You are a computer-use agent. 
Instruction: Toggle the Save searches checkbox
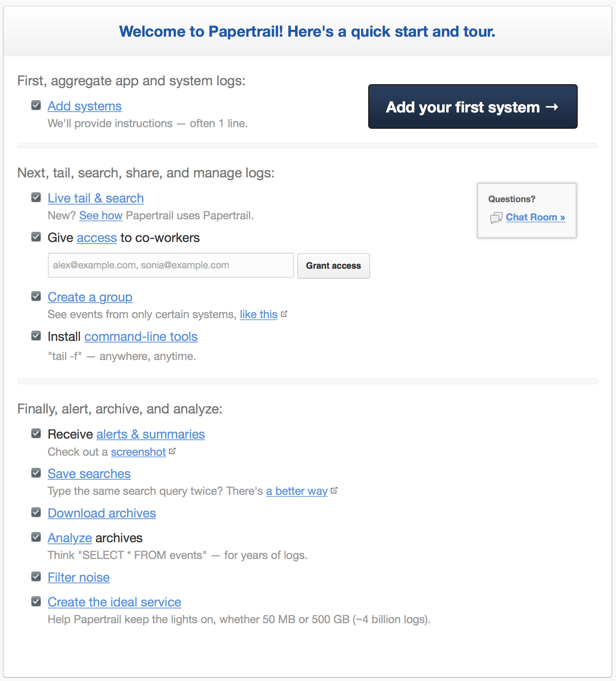point(36,473)
